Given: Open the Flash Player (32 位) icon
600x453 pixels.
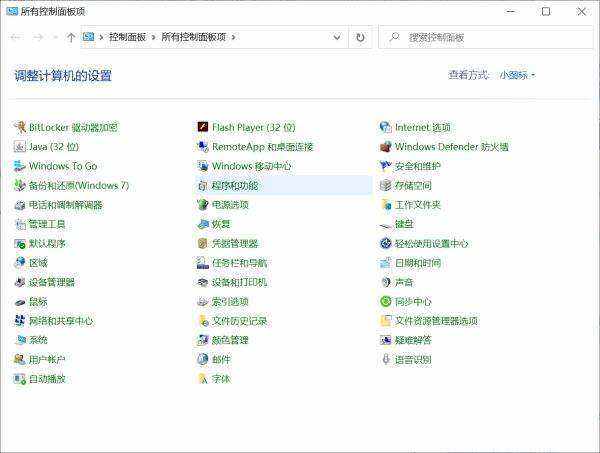Looking at the screenshot, I should point(202,127).
